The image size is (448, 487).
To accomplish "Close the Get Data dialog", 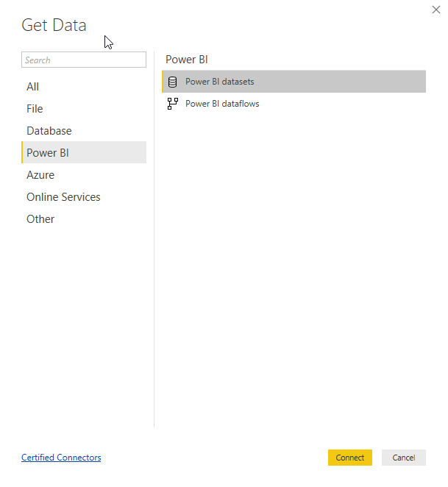I will [x=436, y=10].
